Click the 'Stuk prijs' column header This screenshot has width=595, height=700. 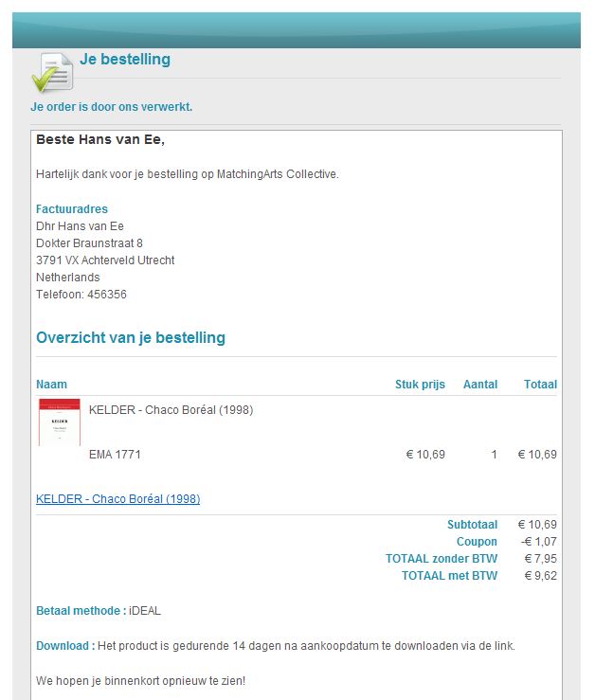click(420, 385)
